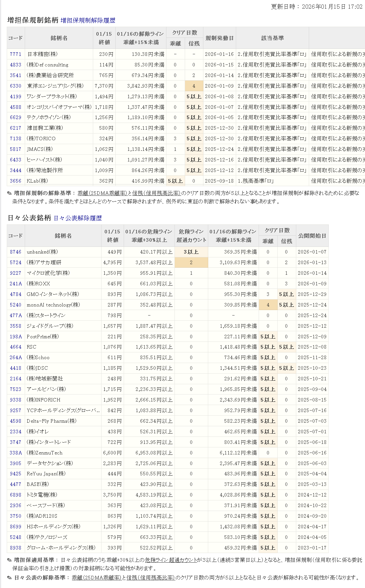Click stock code 8746 for unbanked

point(15,252)
